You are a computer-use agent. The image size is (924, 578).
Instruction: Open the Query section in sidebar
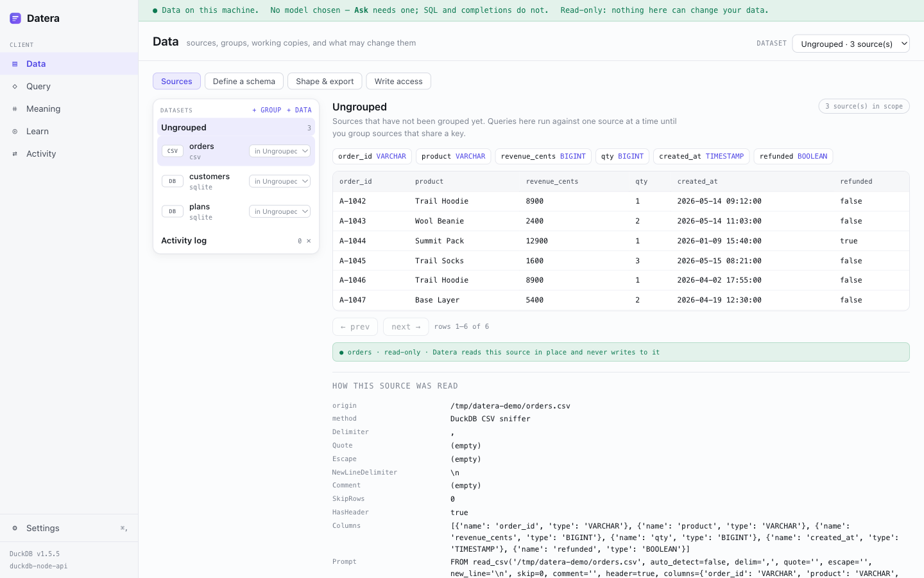[x=69, y=86]
